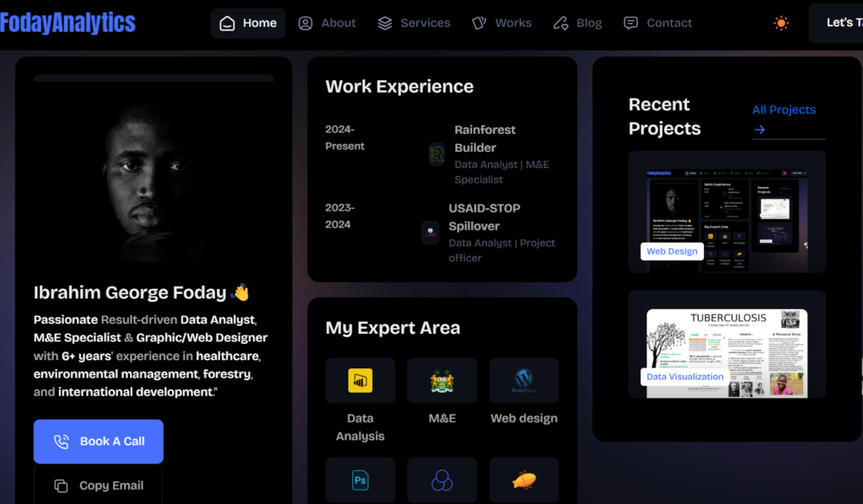Go to the About page
Screen dimensions: 863x504
point(327,23)
